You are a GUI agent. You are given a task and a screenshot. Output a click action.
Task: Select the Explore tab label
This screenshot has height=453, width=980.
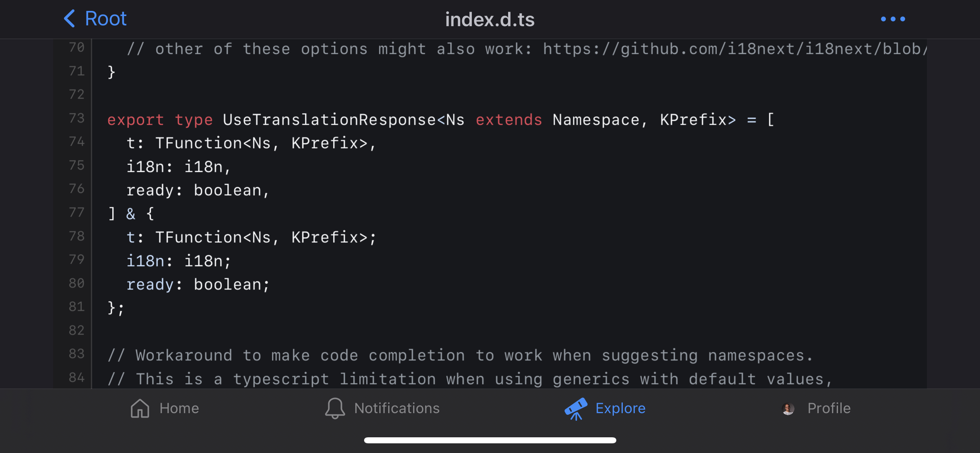[x=620, y=408]
